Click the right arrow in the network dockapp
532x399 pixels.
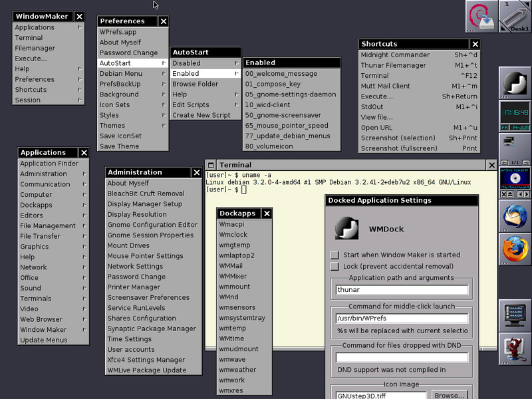525,163
